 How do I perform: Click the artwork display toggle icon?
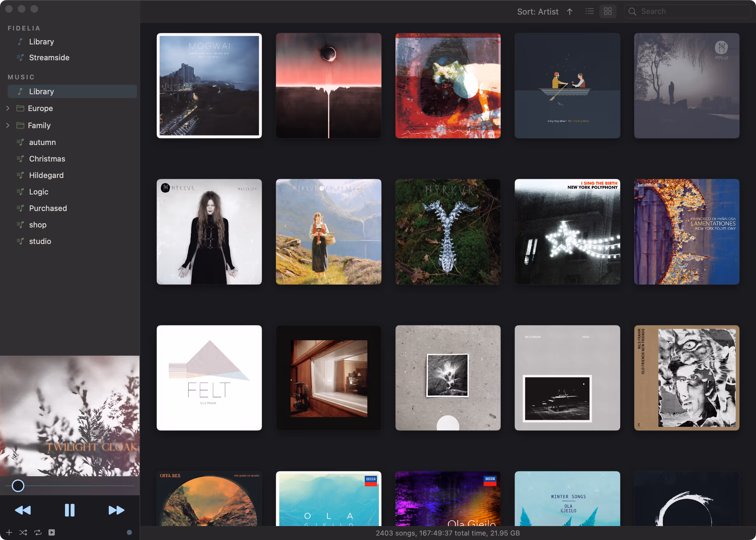51,532
